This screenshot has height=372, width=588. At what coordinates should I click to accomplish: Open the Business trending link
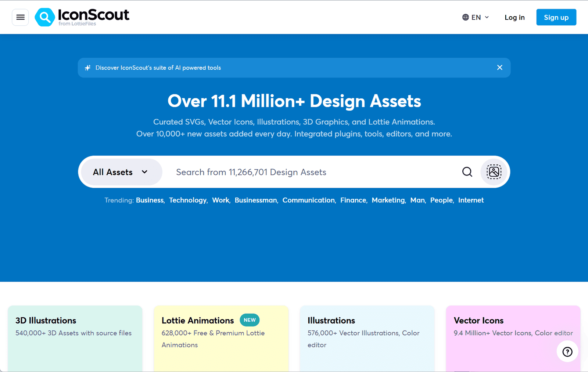(149, 200)
